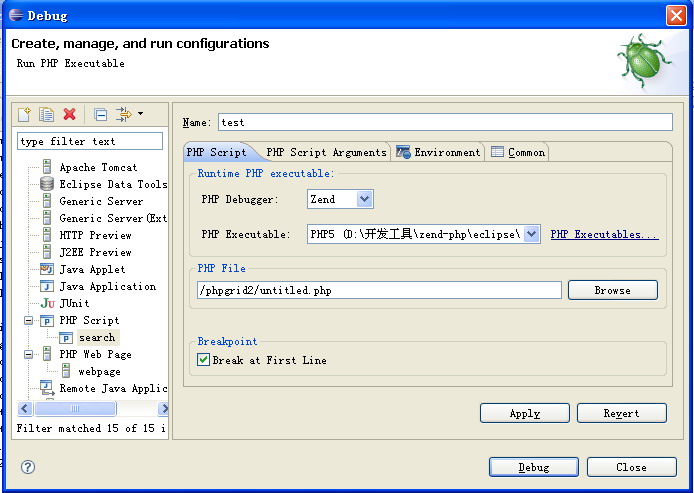Click PHP Script category icon

(47, 320)
